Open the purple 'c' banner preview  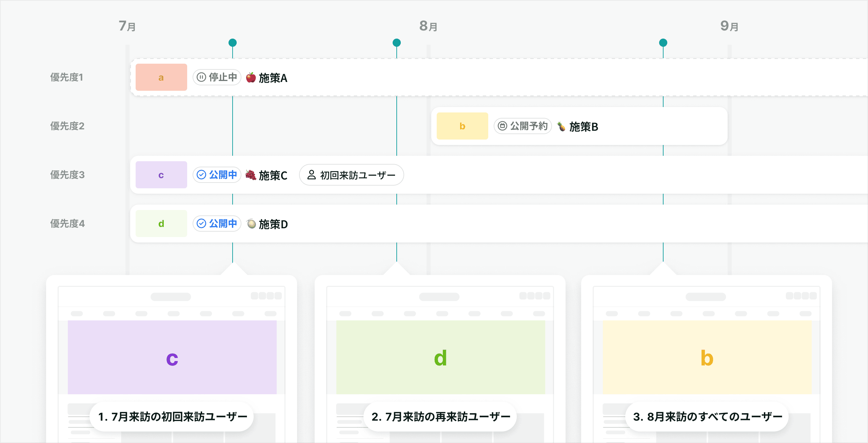[x=172, y=357]
